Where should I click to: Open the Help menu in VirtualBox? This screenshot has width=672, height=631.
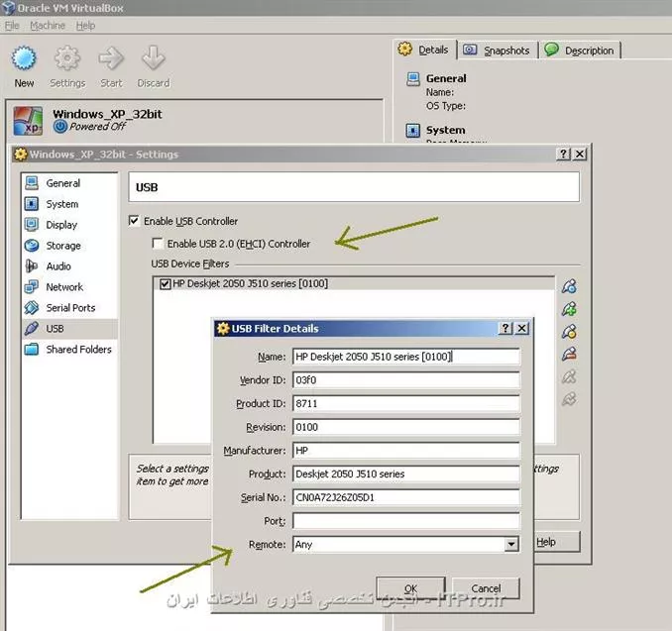(85, 26)
